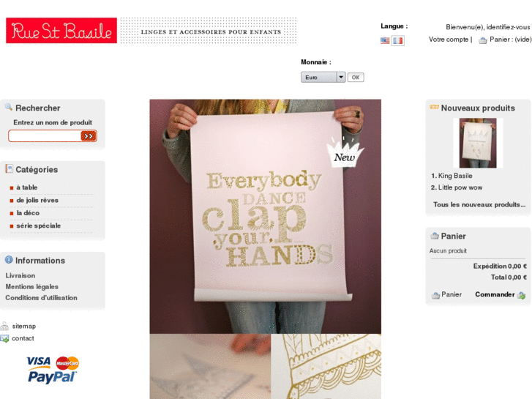Switch language using the US flag icon
Screen dimensions: 532x399
385,41
